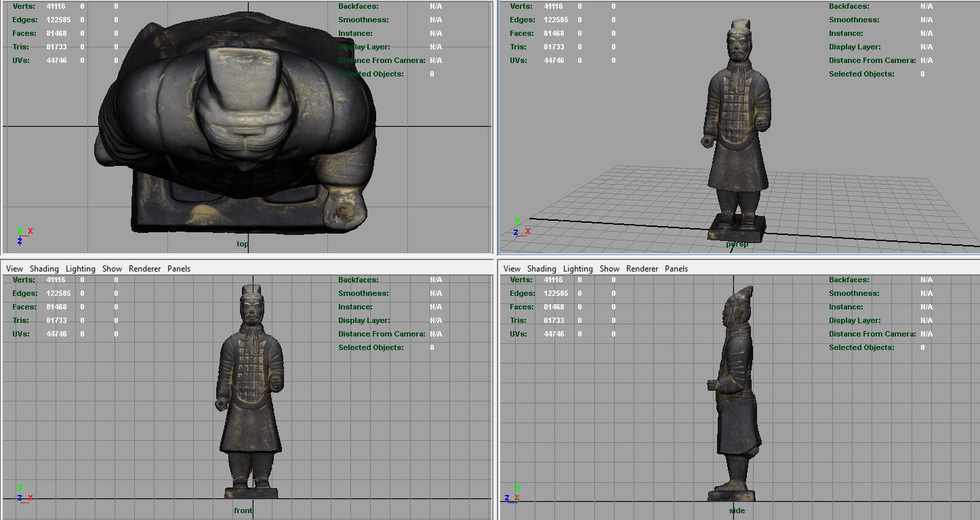The width and height of the screenshot is (980, 520).
Task: Open the Panels menu in the front panel
Action: pos(179,269)
